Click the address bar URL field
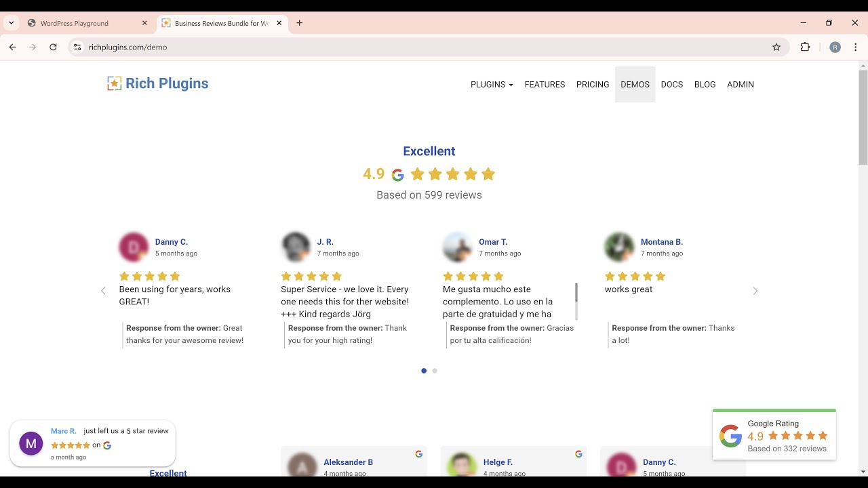868x488 pixels. click(x=427, y=47)
